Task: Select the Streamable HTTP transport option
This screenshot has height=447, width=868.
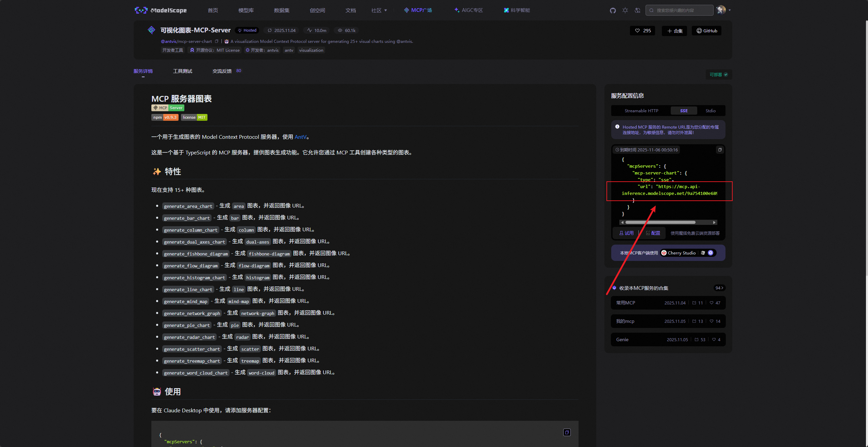Action: 641,111
